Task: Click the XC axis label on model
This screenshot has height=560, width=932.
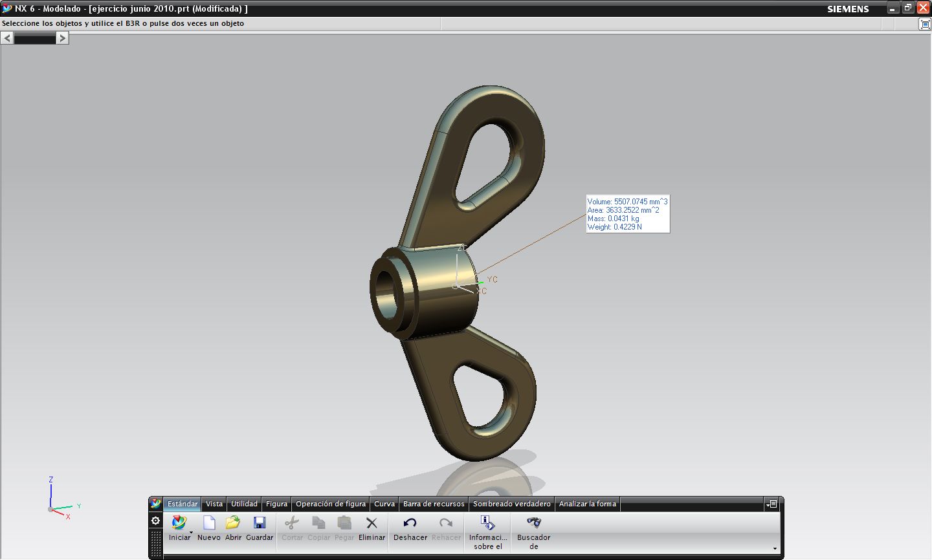Action: (x=482, y=291)
